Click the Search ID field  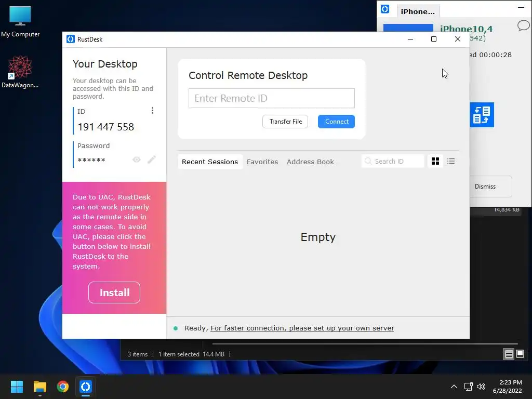point(393,161)
